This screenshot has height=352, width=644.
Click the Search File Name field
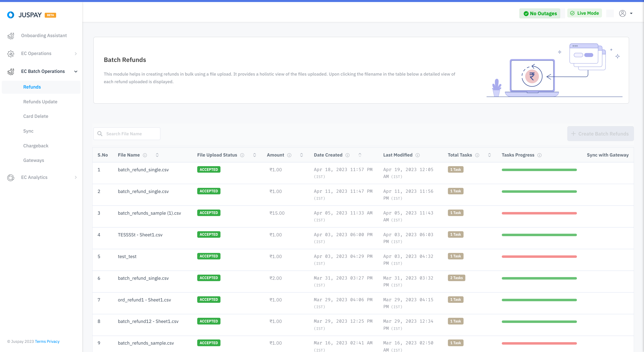pyautogui.click(x=130, y=134)
